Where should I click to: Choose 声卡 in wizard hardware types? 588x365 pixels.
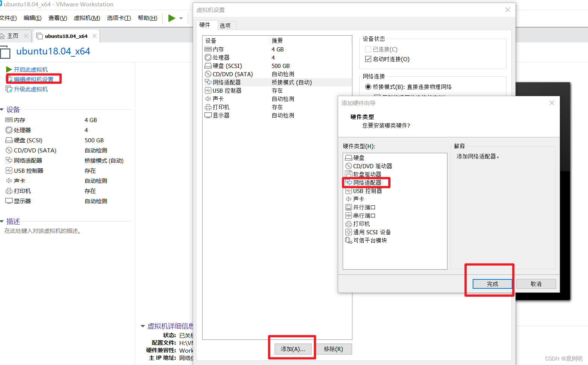[x=395, y=199]
